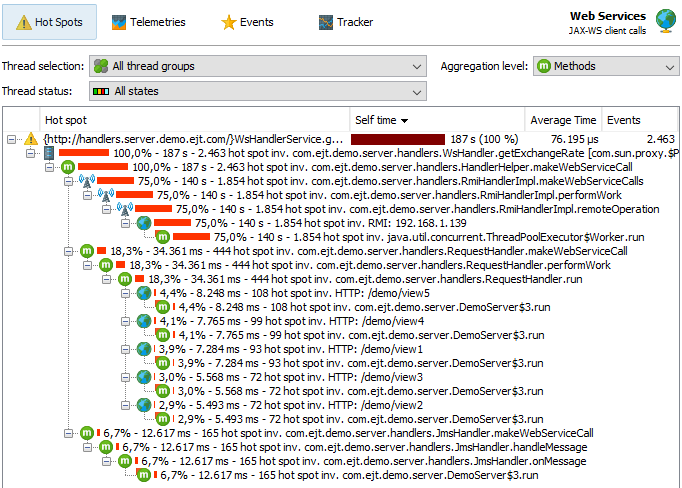Collapse the HTTP: /demo/view4 node
The width and height of the screenshot is (682, 488).
(x=125, y=321)
